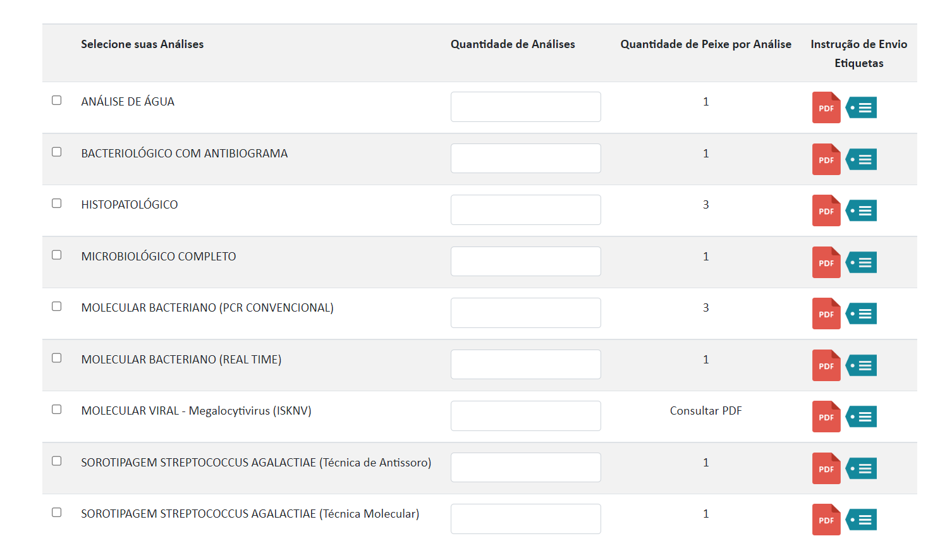This screenshot has height=560, width=952.
Task: Open PDF instructions for HISTOPATOLÓGICO
Action: pos(826,210)
